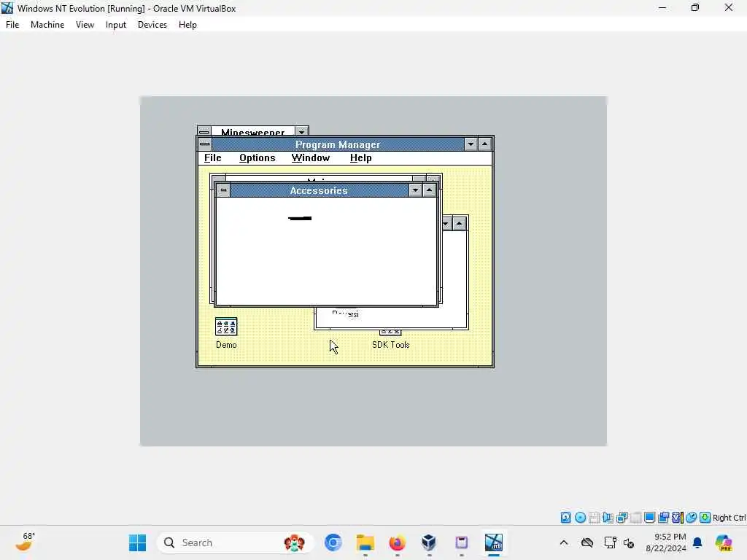The image size is (747, 560).
Task: Open the Windows Start button
Action: pos(138,542)
